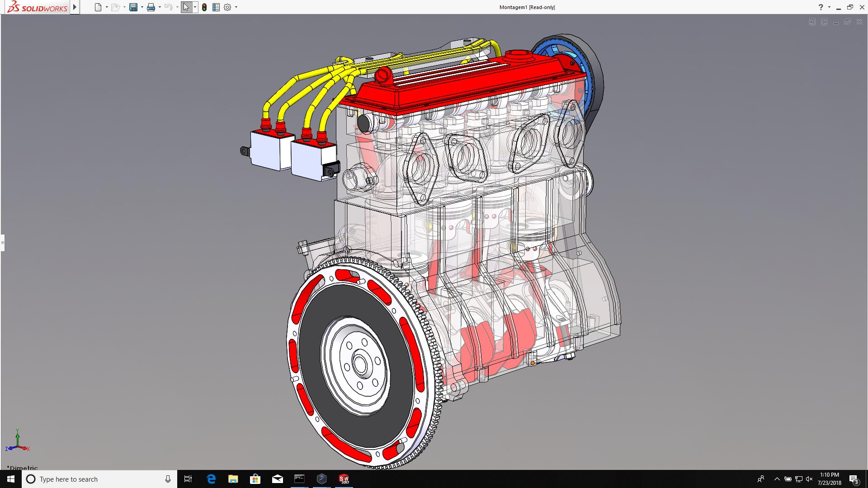Viewport: 868px width, 488px height.
Task: Click the Help question mark icon
Action: click(821, 7)
